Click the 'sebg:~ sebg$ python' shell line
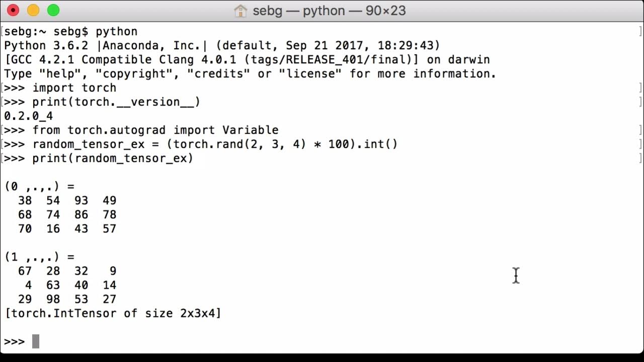Viewport: 644px width, 362px height. click(x=71, y=32)
